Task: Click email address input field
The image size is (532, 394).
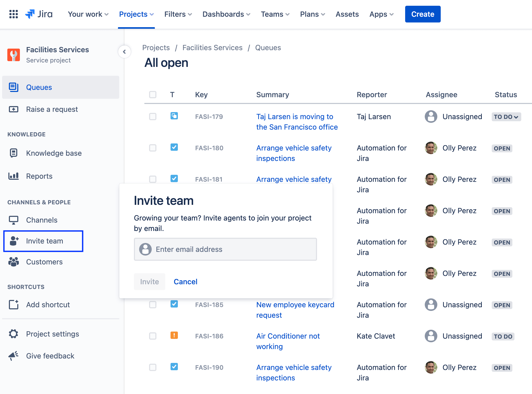Action: click(226, 249)
